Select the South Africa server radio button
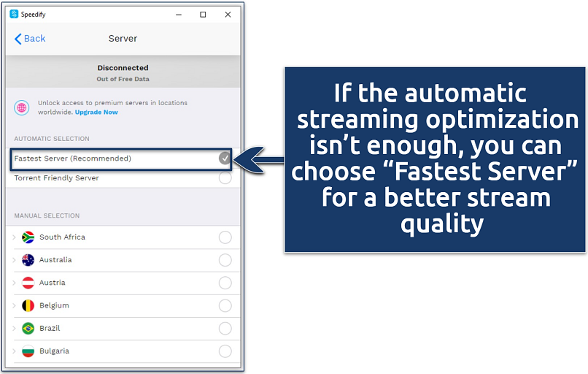The height and width of the screenshot is (374, 588). (x=225, y=237)
